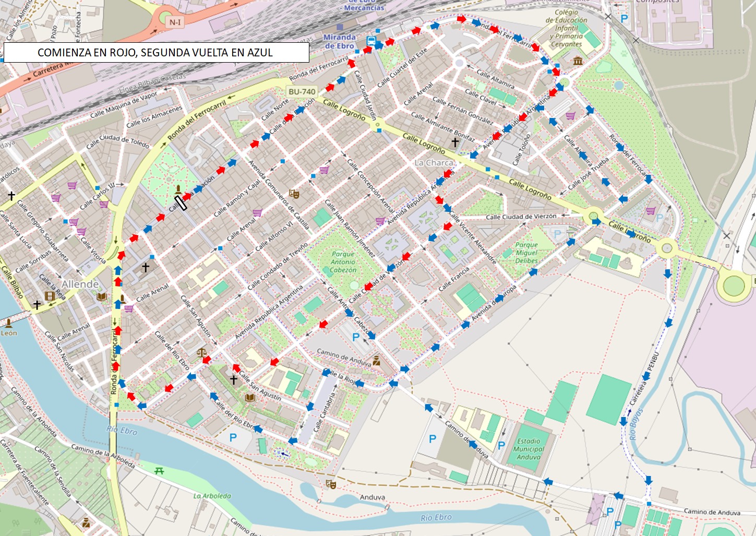Click the bus station icon near Miranda de Ebro
This screenshot has height=536, width=756.
click(371, 41)
